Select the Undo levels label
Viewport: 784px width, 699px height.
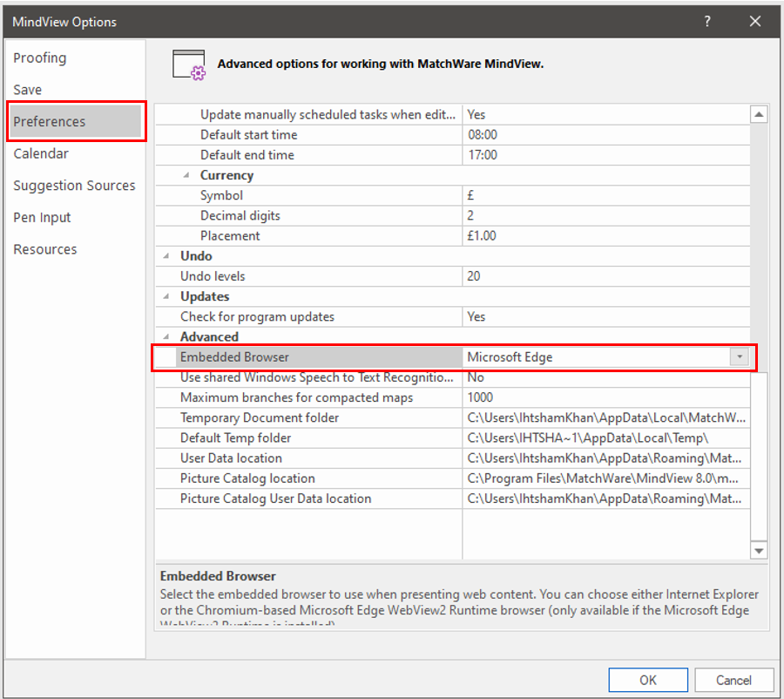click(x=213, y=276)
